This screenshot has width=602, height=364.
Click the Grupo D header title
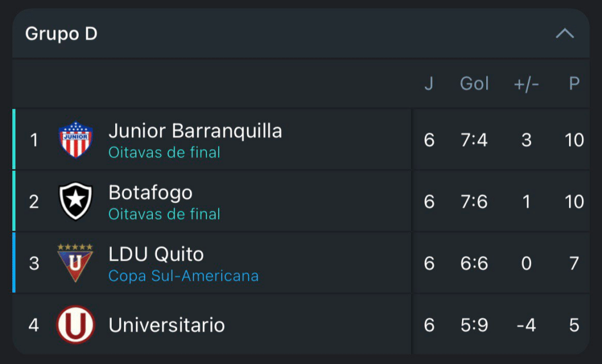pyautogui.click(x=61, y=34)
